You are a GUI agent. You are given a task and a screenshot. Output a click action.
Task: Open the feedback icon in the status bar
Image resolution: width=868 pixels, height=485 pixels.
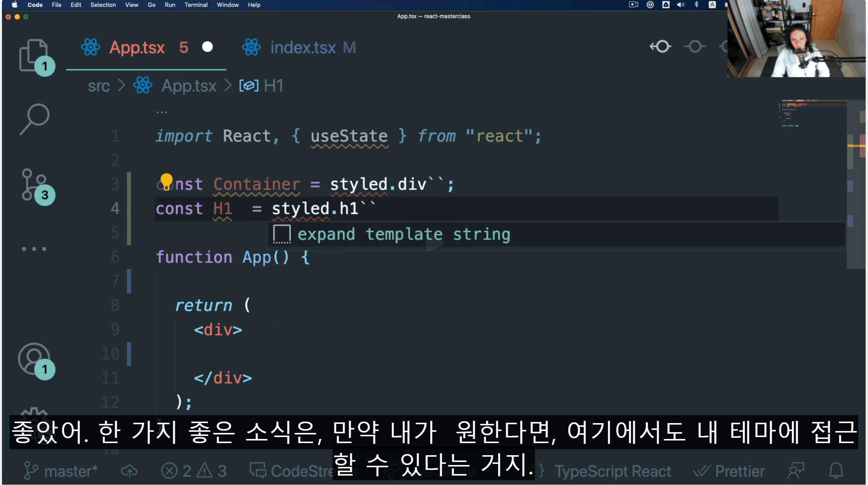pos(796,471)
